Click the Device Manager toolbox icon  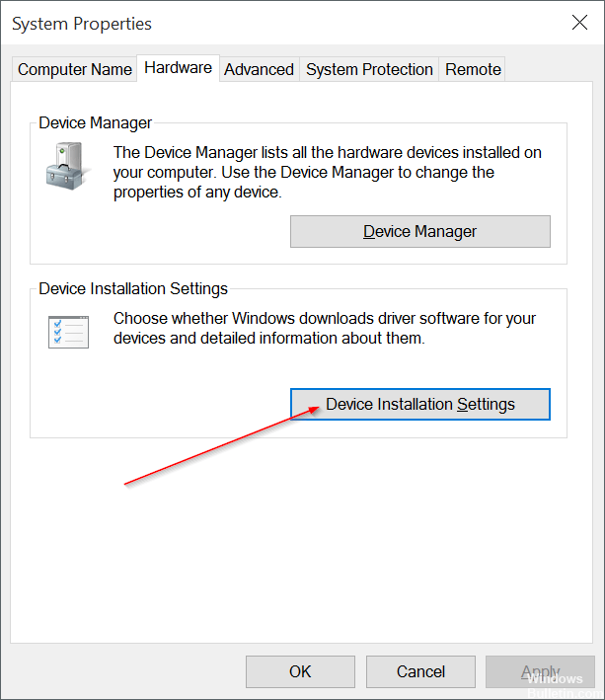pos(68,166)
